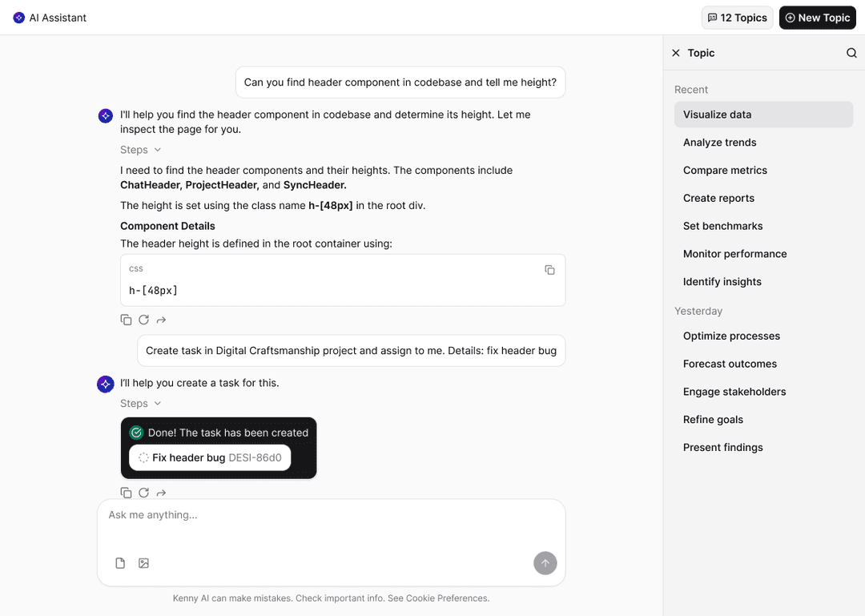Viewport: 865px width, 616px height.
Task: Share the first assistant response
Action: click(161, 320)
